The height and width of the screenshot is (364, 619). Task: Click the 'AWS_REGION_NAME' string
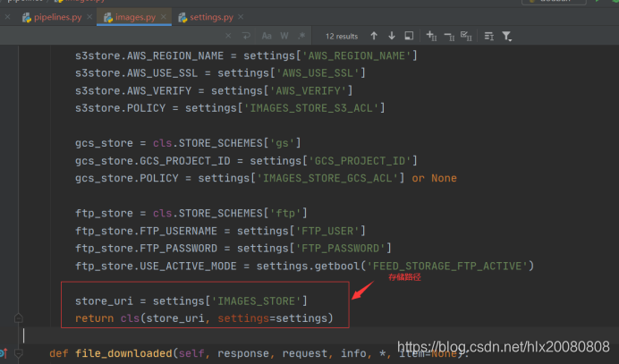(x=357, y=55)
